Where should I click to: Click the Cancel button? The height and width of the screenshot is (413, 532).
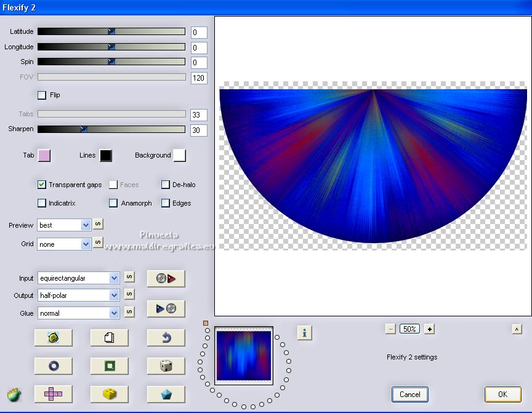click(x=410, y=395)
